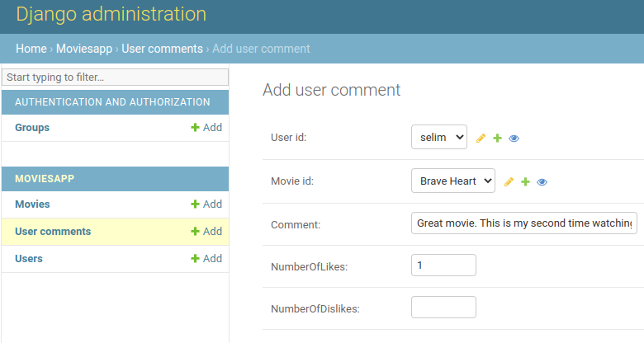This screenshot has height=343, width=644.
Task: Edit selected movie using the pencil icon
Action: (509, 181)
